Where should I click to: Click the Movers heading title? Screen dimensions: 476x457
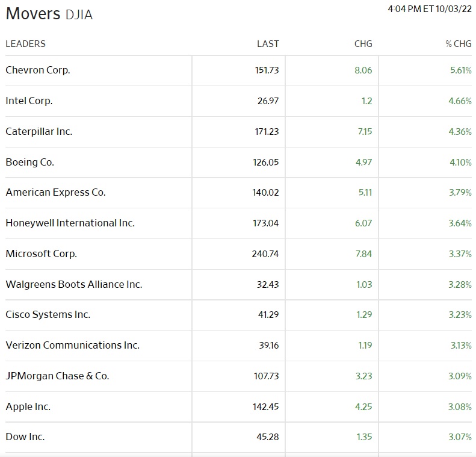point(33,14)
